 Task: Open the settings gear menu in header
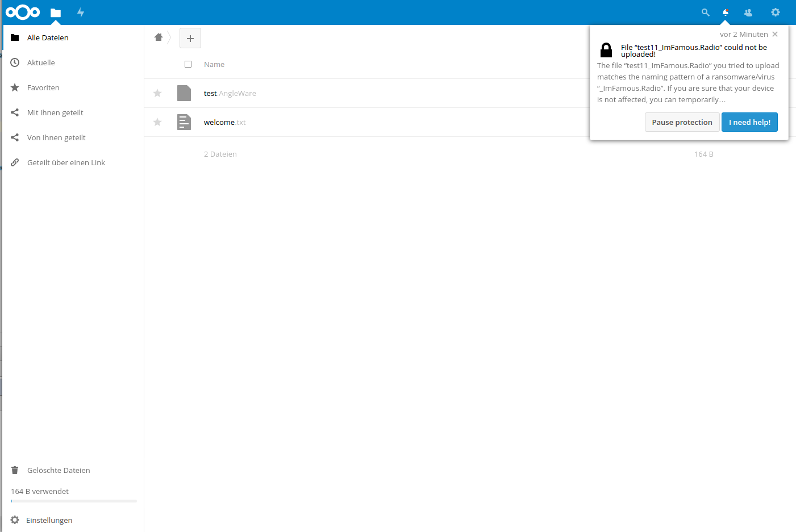click(775, 12)
